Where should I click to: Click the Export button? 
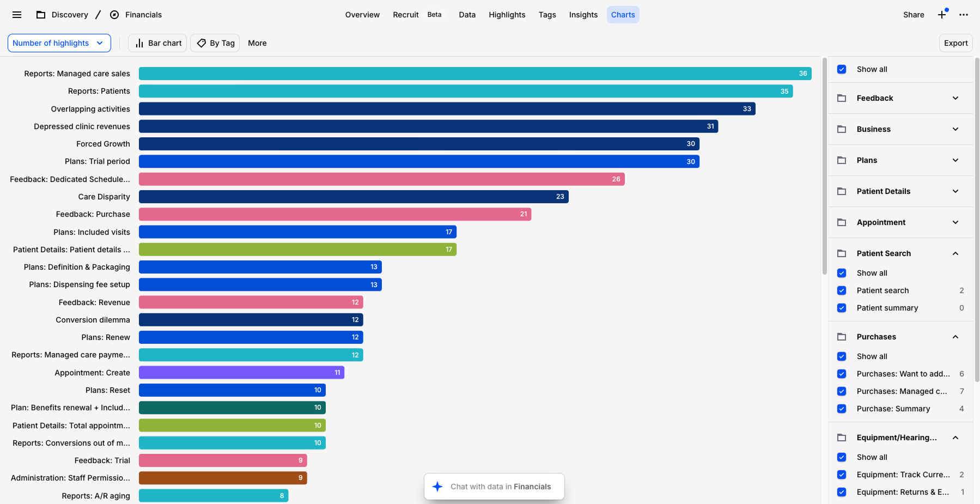pos(955,43)
